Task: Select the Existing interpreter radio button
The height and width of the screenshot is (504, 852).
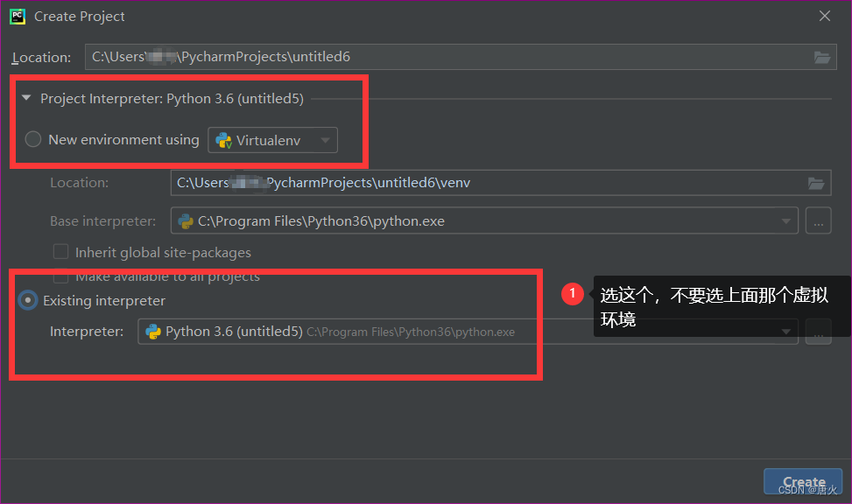Action: coord(28,300)
